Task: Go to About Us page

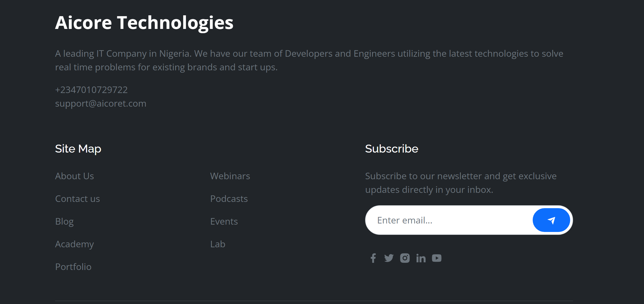Action: click(74, 176)
